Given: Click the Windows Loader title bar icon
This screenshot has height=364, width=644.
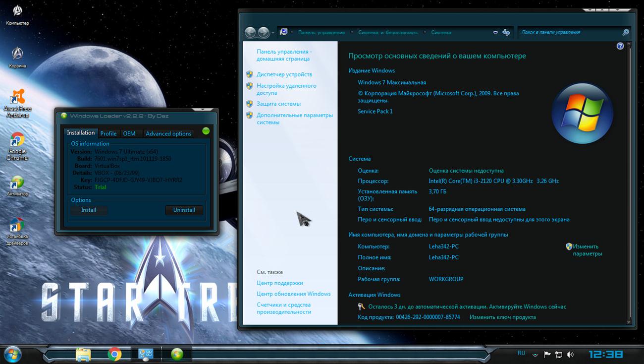Looking at the screenshot, I should tap(63, 116).
